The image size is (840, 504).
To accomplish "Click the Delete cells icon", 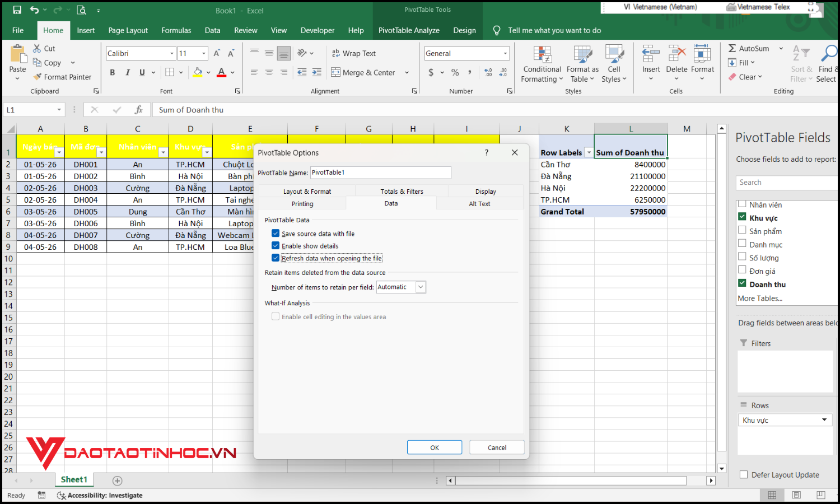I will [x=676, y=54].
